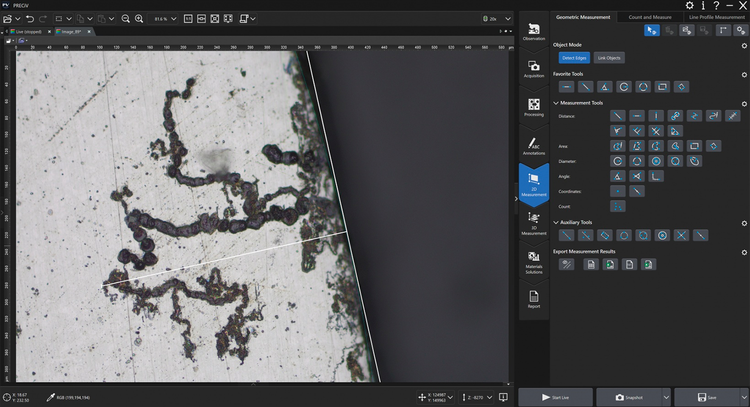
Task: Collapse the Measurement Tools section
Action: (x=556, y=102)
